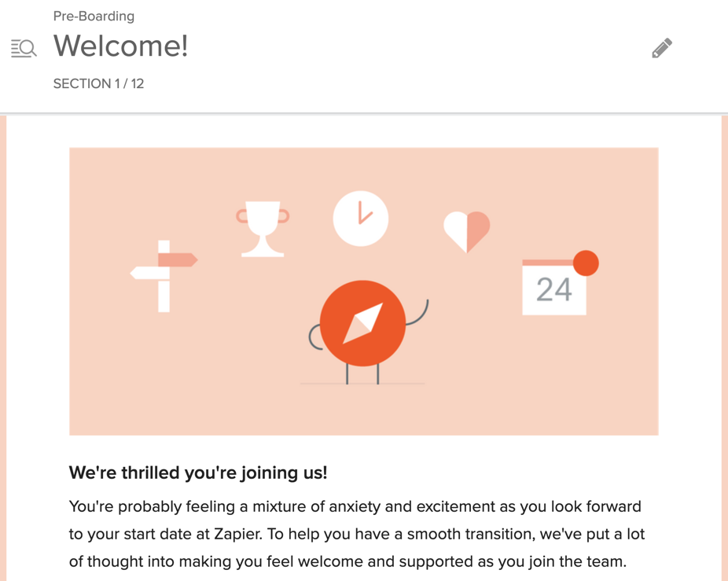Open the Pre-Boarding breadcrumb link
The width and height of the screenshot is (728, 581).
[94, 17]
